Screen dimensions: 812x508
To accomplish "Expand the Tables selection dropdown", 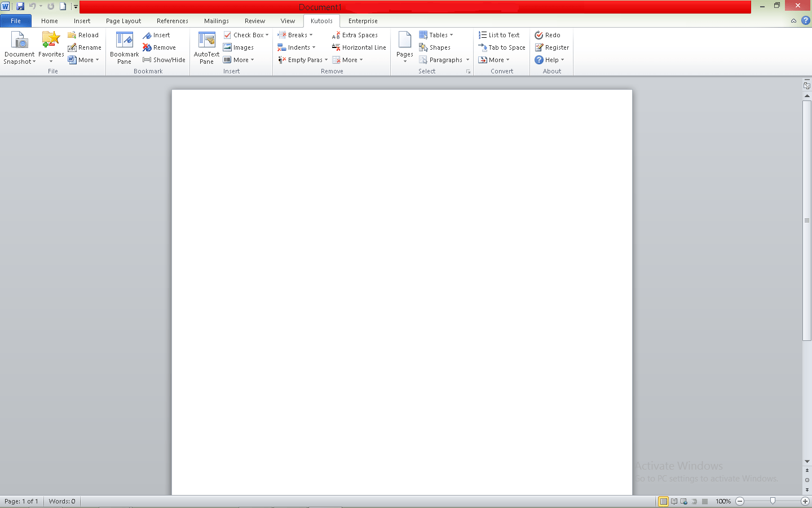I will tap(436, 35).
